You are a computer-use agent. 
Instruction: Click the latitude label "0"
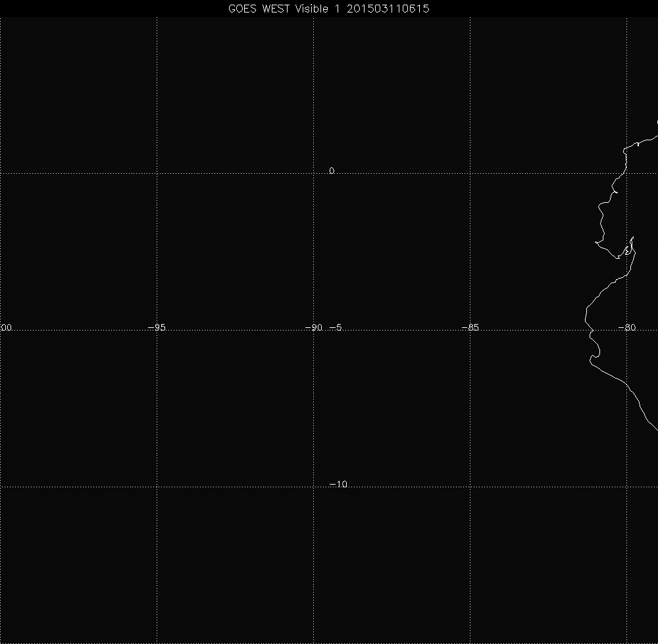332,171
